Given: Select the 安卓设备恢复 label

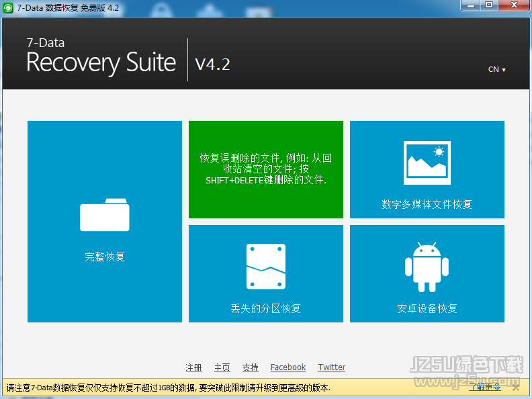Looking at the screenshot, I should [x=427, y=308].
